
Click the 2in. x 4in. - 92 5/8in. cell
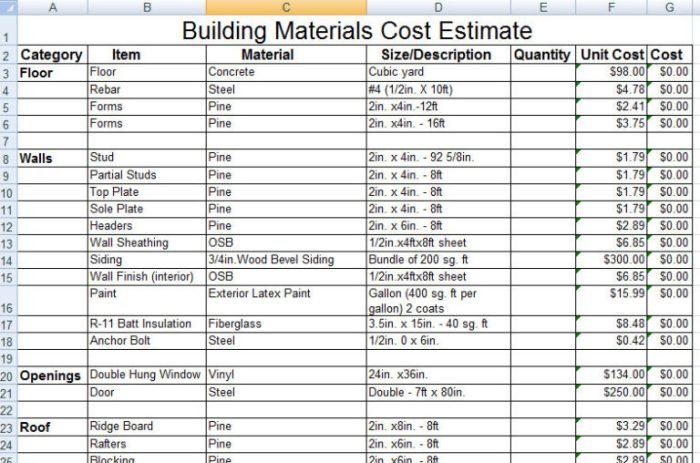(438, 158)
